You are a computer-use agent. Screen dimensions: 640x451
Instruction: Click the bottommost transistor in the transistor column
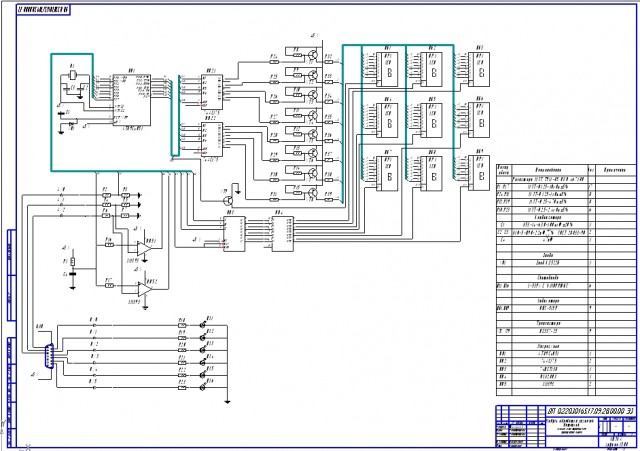coord(312,192)
